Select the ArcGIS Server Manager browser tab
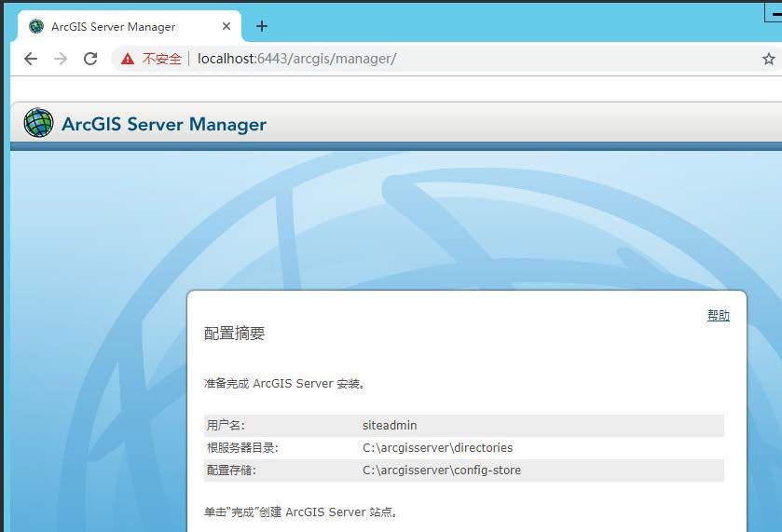This screenshot has height=532, width=782. coord(130,26)
